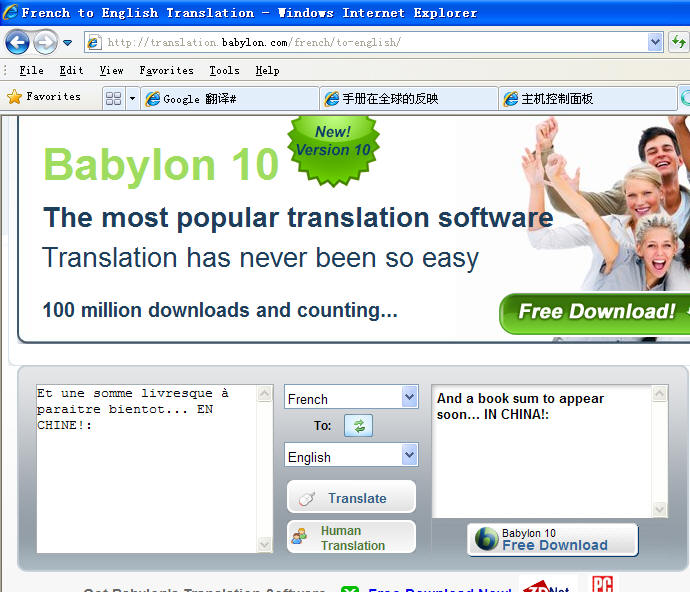This screenshot has width=690, height=592.
Task: Switch to the Google 翻译# tab
Action: coord(230,99)
